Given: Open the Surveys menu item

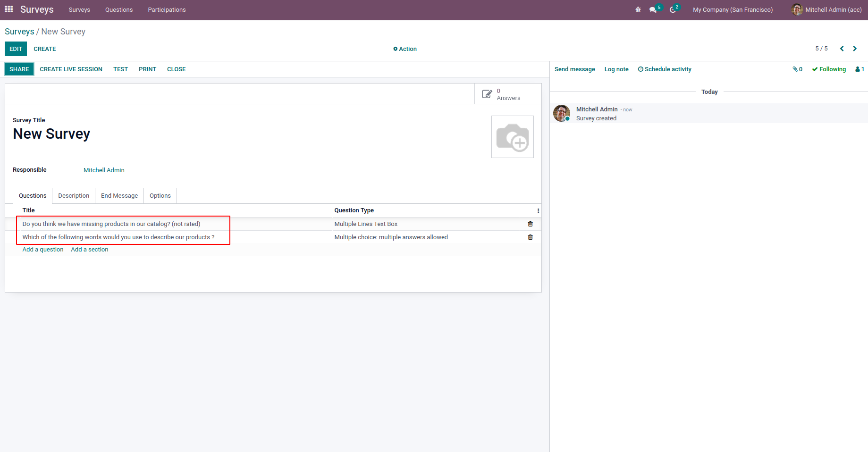Looking at the screenshot, I should tap(79, 10).
